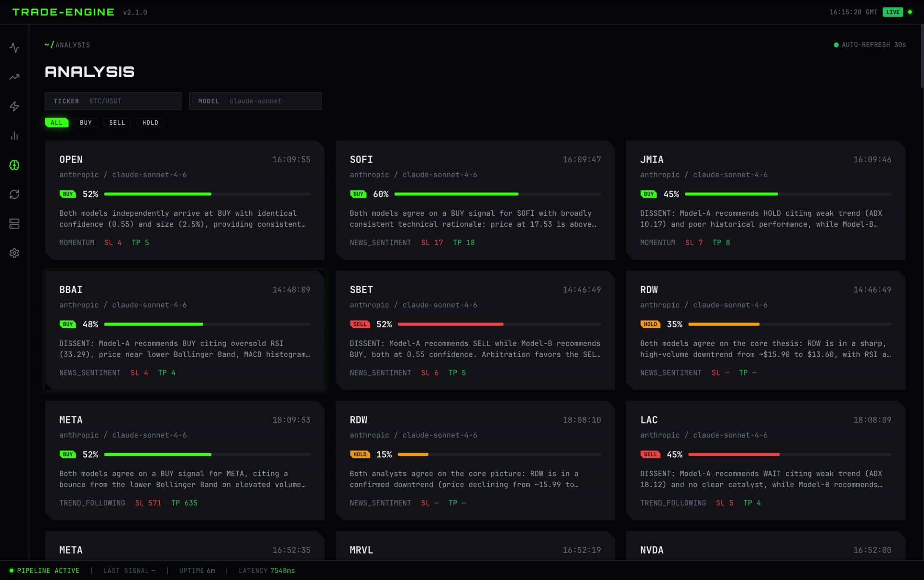Toggle the AUTO-REFRESH 30s indicator

(x=870, y=45)
